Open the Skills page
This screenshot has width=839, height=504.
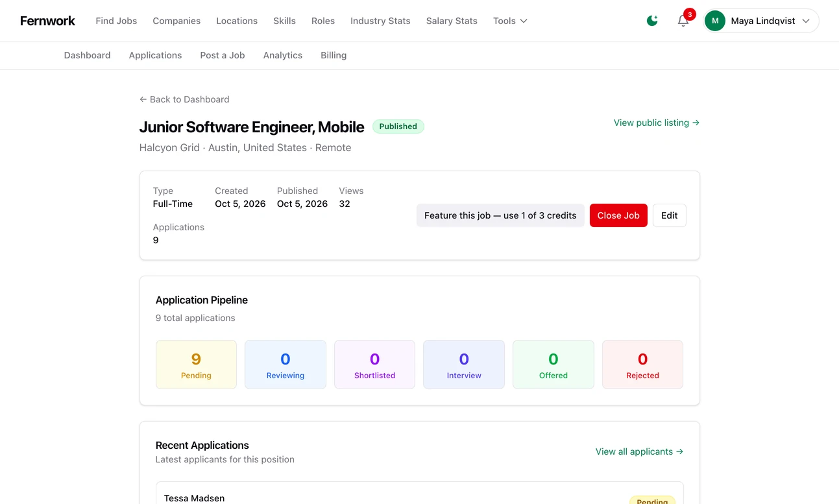(284, 21)
